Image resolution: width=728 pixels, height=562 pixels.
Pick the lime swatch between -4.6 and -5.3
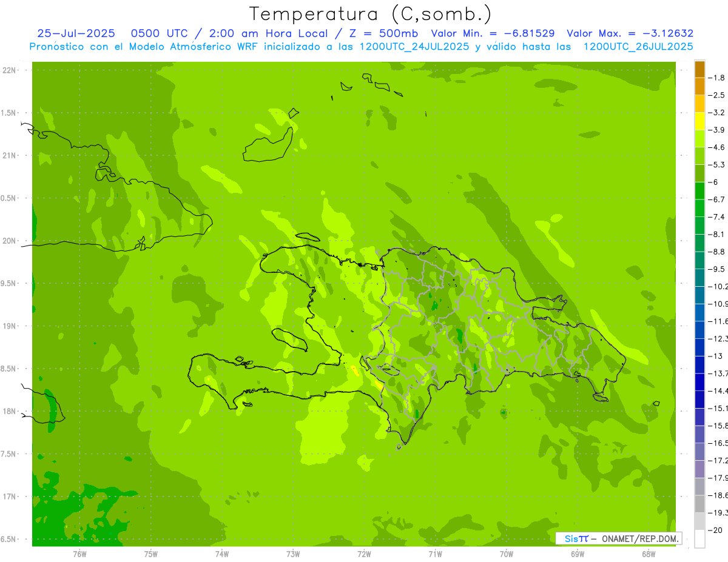[699, 156]
